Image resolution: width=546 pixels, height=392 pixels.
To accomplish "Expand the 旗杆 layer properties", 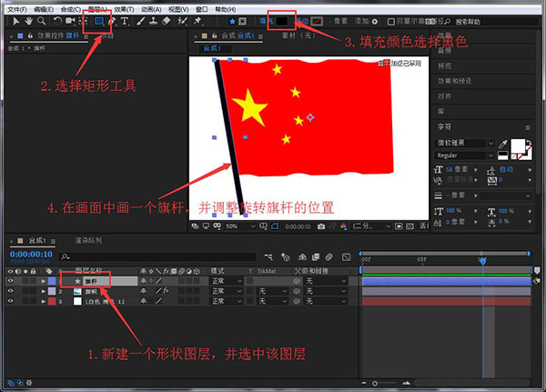I will [43, 281].
